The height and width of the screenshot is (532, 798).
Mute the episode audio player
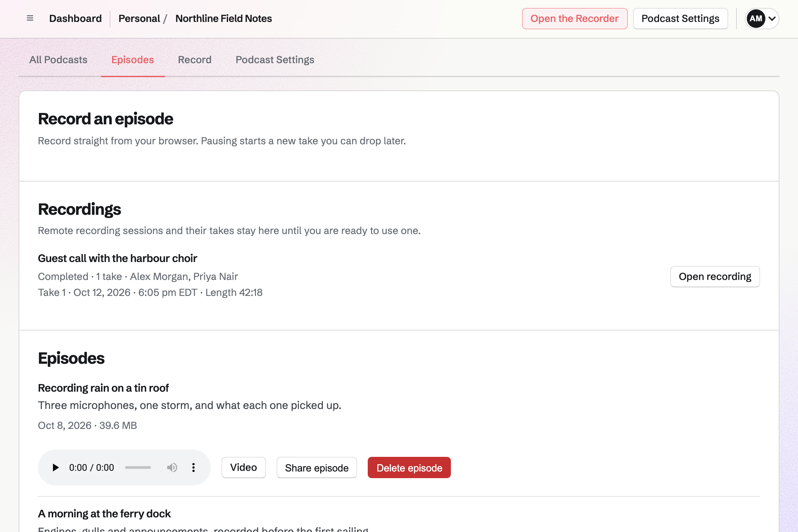click(x=172, y=467)
